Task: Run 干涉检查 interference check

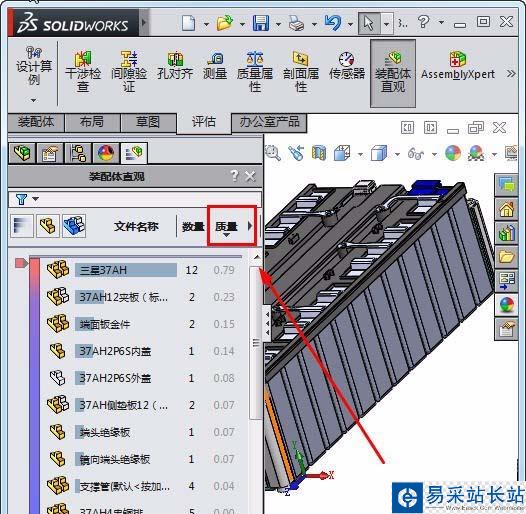Action: 83,72
